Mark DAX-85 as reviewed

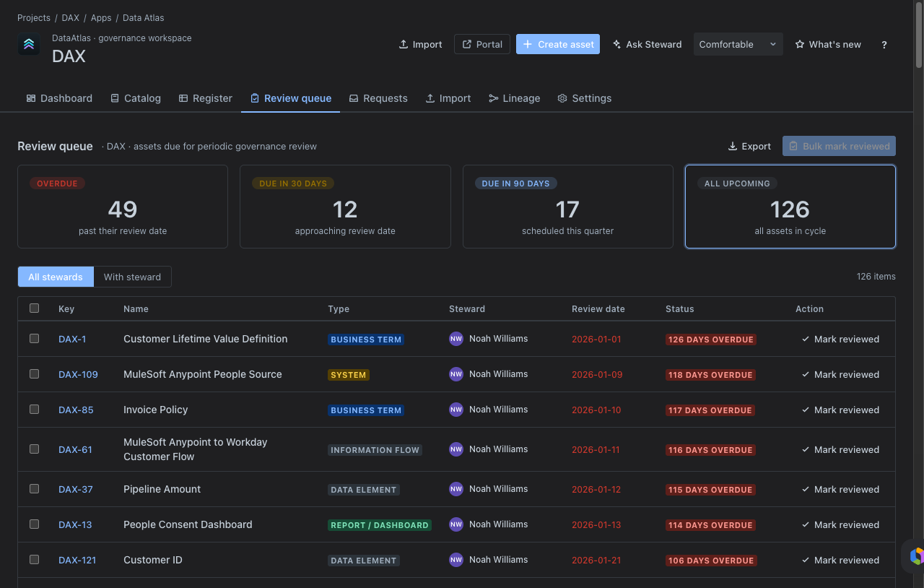[840, 410]
